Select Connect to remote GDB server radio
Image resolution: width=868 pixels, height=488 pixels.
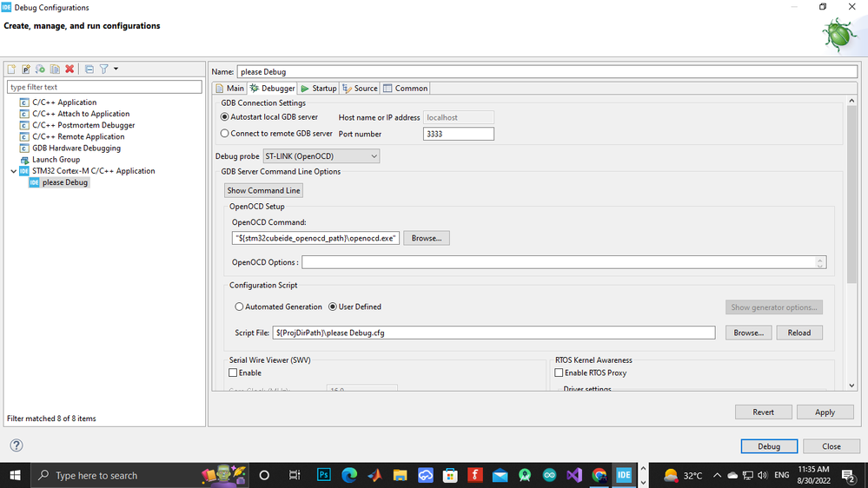pos(225,134)
